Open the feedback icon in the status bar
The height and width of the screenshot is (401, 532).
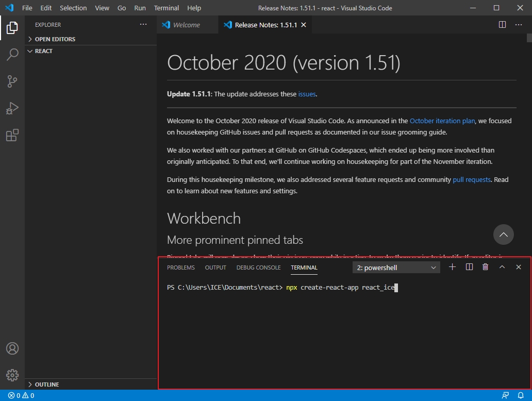[505, 395]
